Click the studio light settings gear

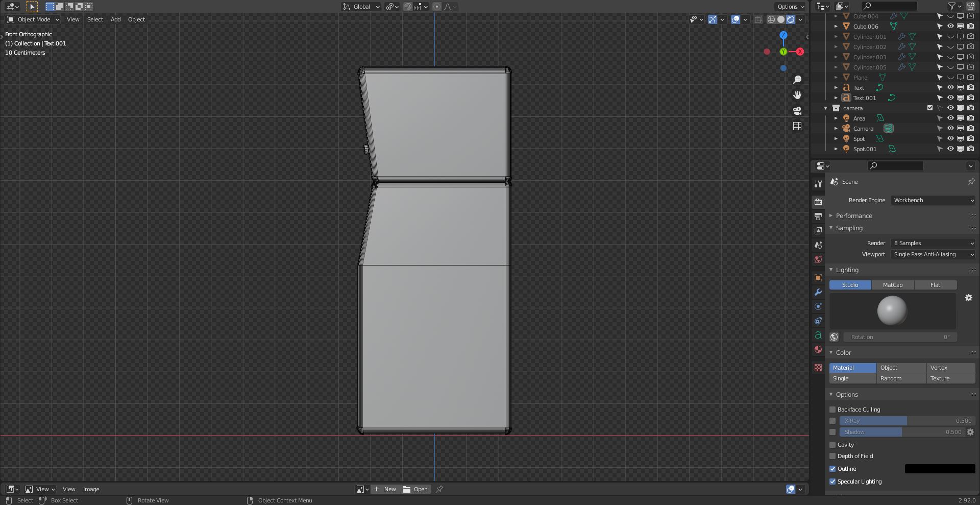tap(968, 298)
